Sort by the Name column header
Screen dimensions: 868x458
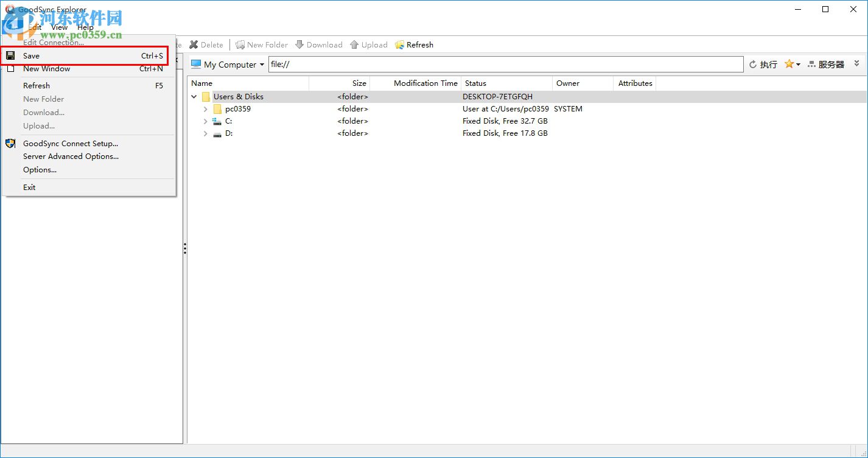[248, 83]
